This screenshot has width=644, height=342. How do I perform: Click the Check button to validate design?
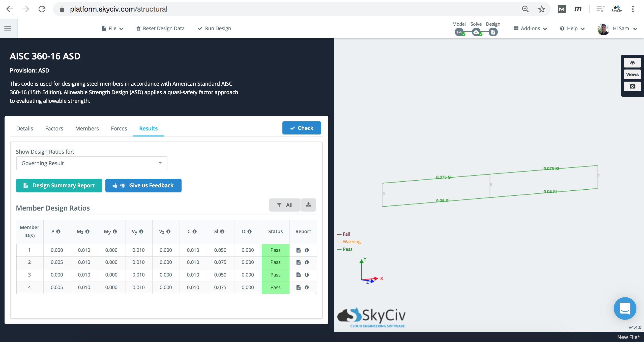(x=302, y=128)
